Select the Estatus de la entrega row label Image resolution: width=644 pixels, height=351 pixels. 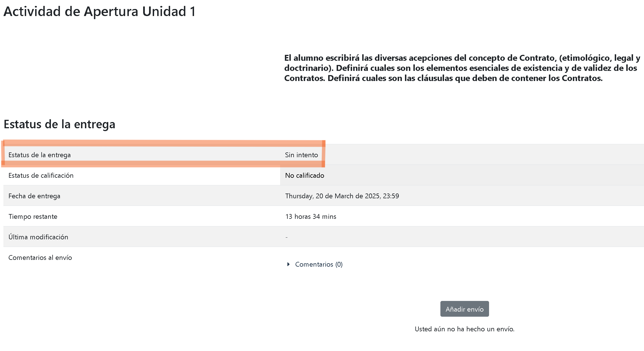pyautogui.click(x=39, y=155)
